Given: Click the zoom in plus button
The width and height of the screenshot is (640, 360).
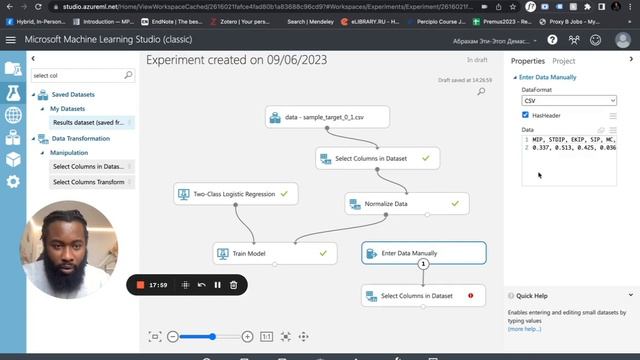Looking at the screenshot, I should (247, 337).
